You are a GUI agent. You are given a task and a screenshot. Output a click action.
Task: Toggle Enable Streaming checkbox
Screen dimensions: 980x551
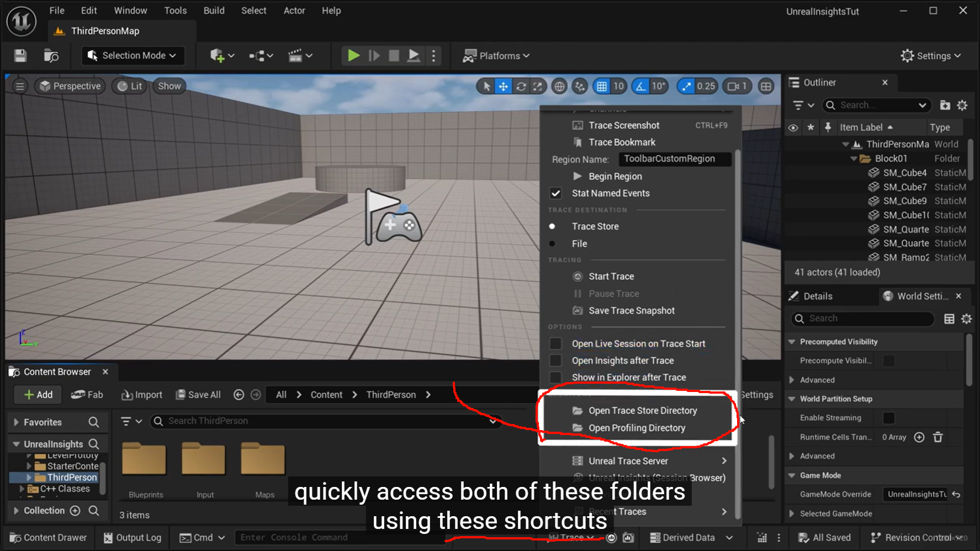888,418
